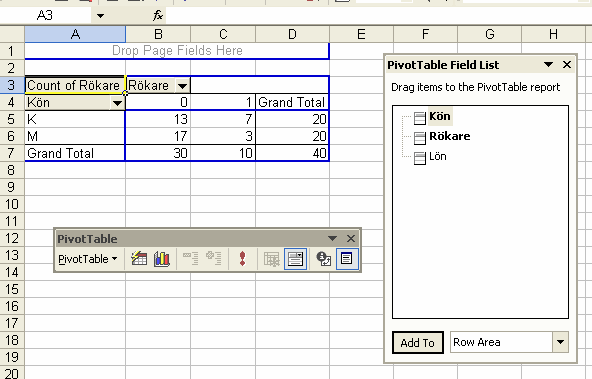Toggle the Show Field List button
This screenshot has height=379, width=592.
click(x=347, y=259)
